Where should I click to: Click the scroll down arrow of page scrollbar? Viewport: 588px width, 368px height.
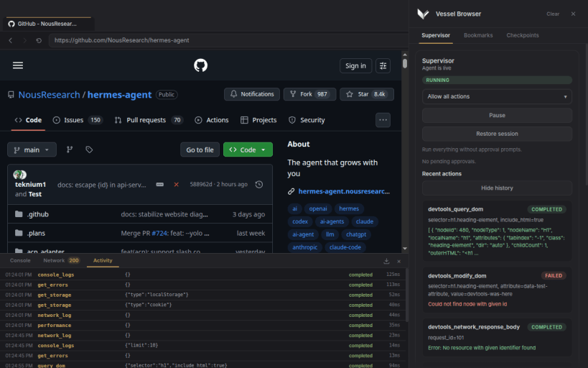[x=405, y=249]
